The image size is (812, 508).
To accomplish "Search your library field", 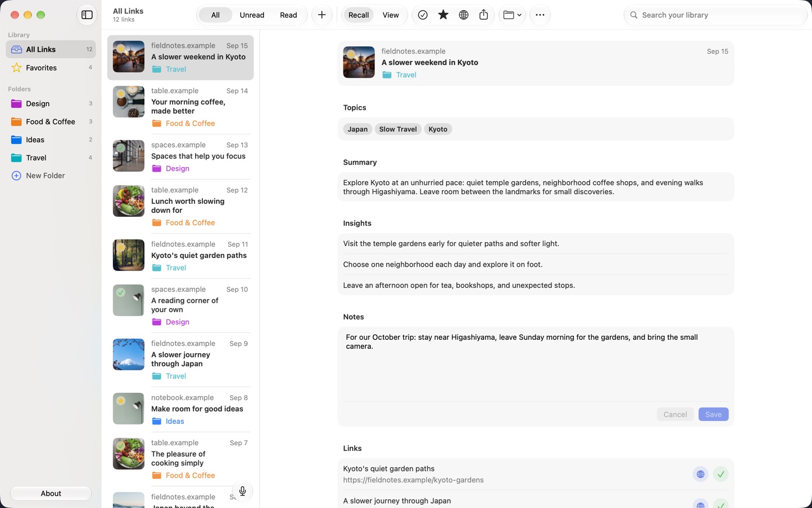I will point(716,15).
